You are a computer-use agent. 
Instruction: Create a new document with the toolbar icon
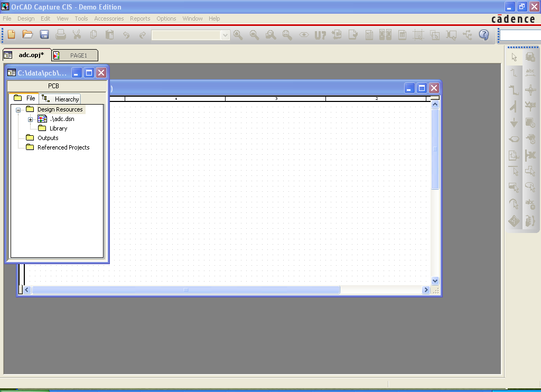(12, 34)
